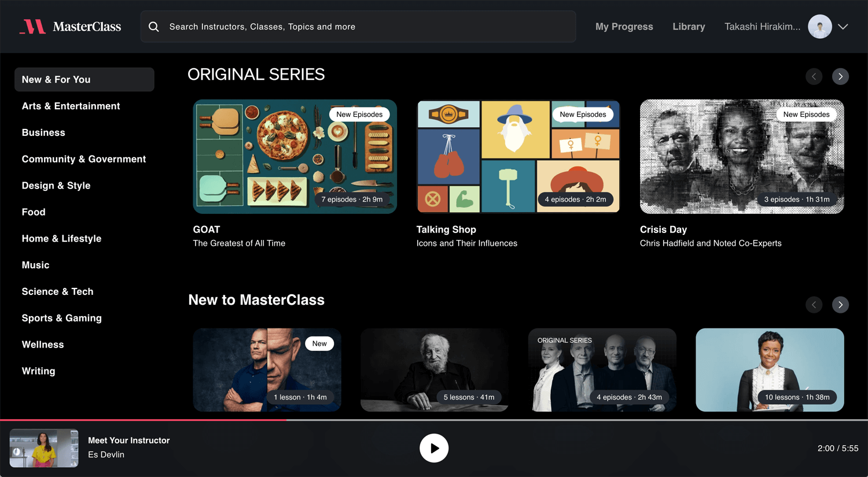Go to previous Original Series items
This screenshot has width=868, height=477.
[x=814, y=76]
